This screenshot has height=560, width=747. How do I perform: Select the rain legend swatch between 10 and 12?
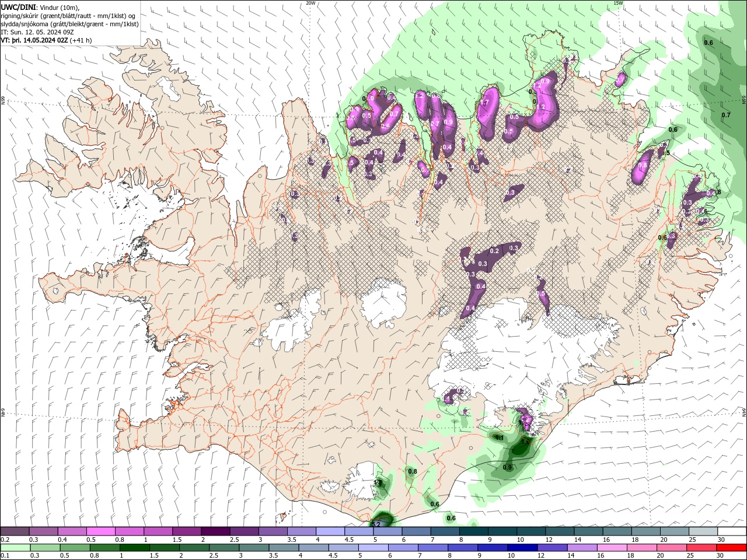click(x=522, y=548)
